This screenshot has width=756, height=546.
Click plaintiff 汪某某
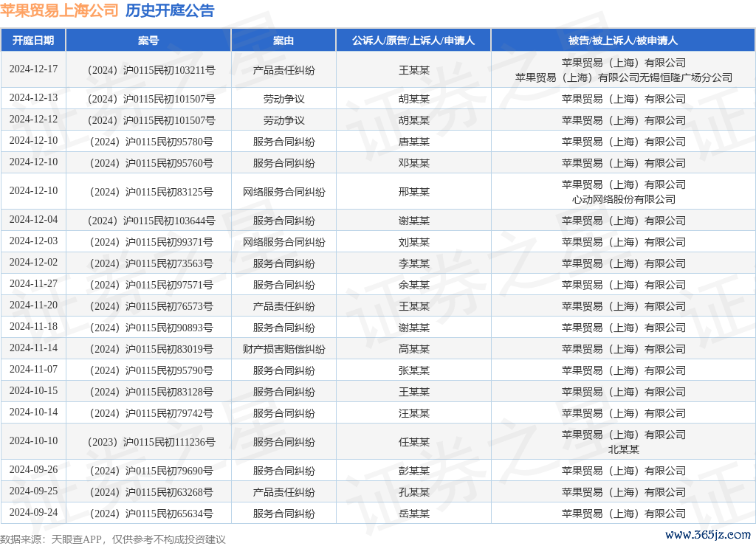coord(414,413)
